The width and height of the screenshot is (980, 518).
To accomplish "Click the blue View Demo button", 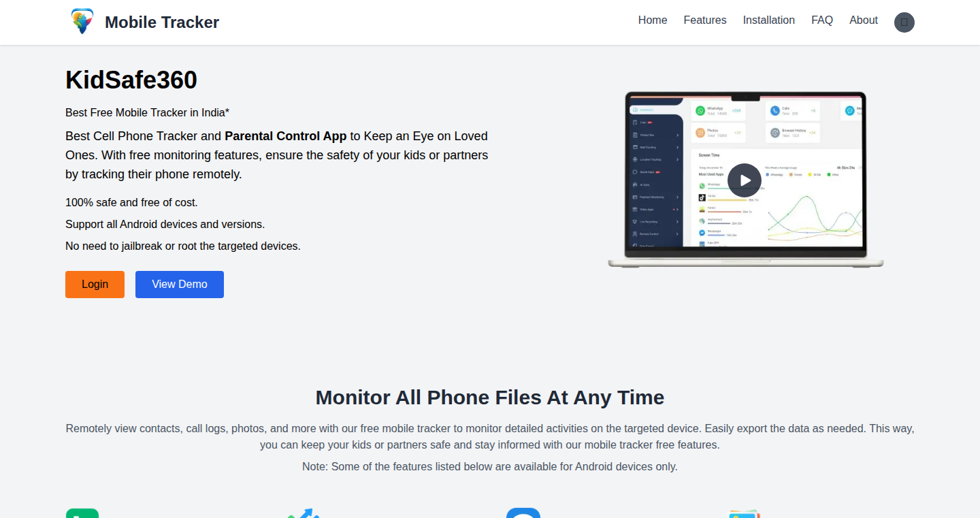I will tap(180, 285).
